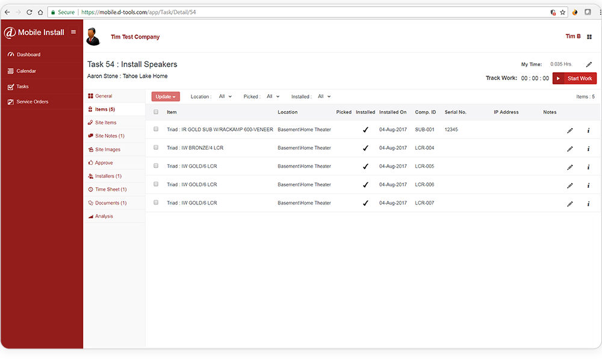The width and height of the screenshot is (602, 364).
Task: Edit the LCR-005 item row
Action: coord(569,167)
